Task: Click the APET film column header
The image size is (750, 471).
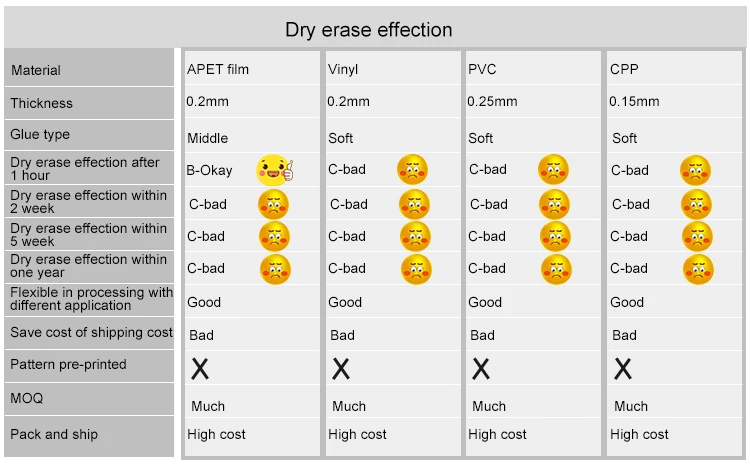Action: 218,69
